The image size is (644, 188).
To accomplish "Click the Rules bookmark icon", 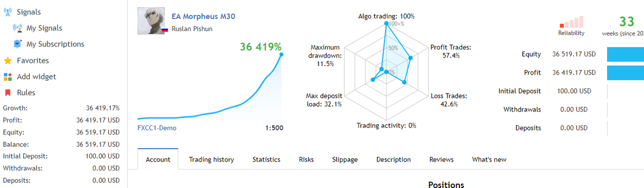I will click(x=7, y=92).
